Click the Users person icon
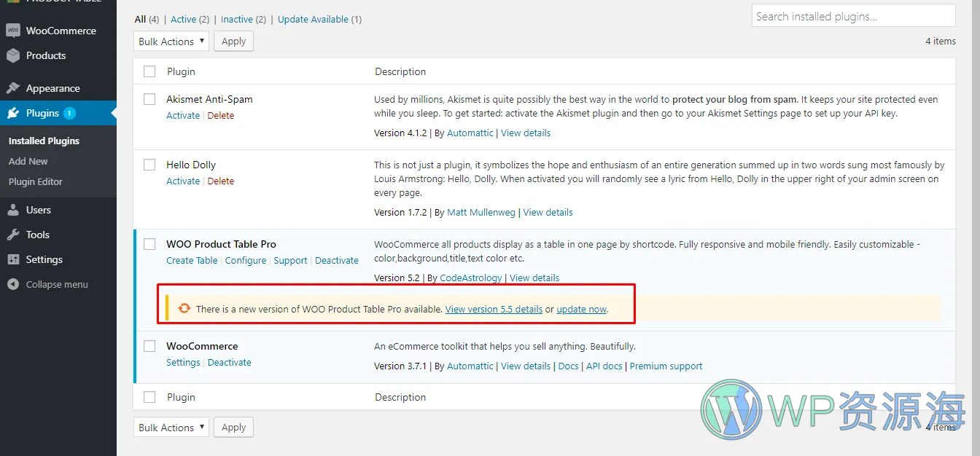Image resolution: width=980 pixels, height=456 pixels. [12, 210]
